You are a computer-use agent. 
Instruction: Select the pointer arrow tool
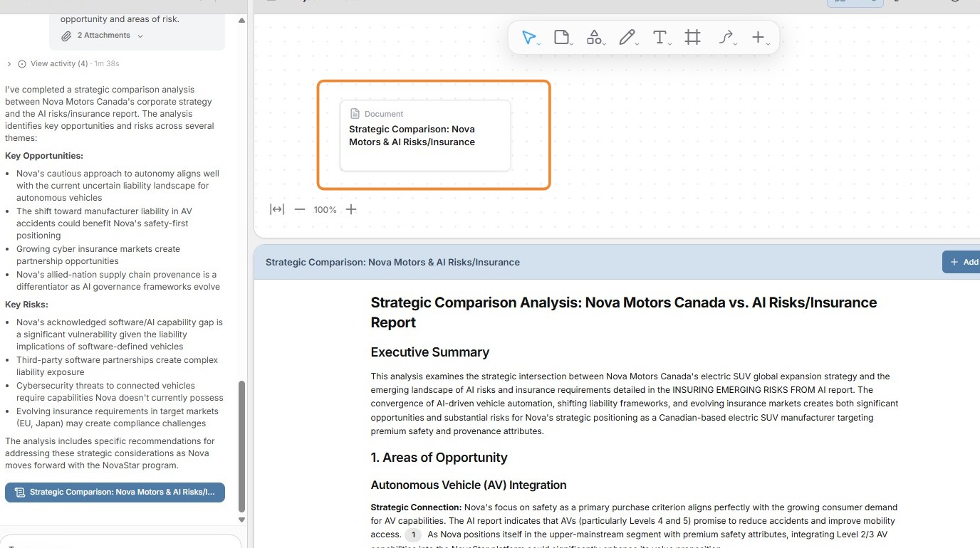pyautogui.click(x=528, y=38)
